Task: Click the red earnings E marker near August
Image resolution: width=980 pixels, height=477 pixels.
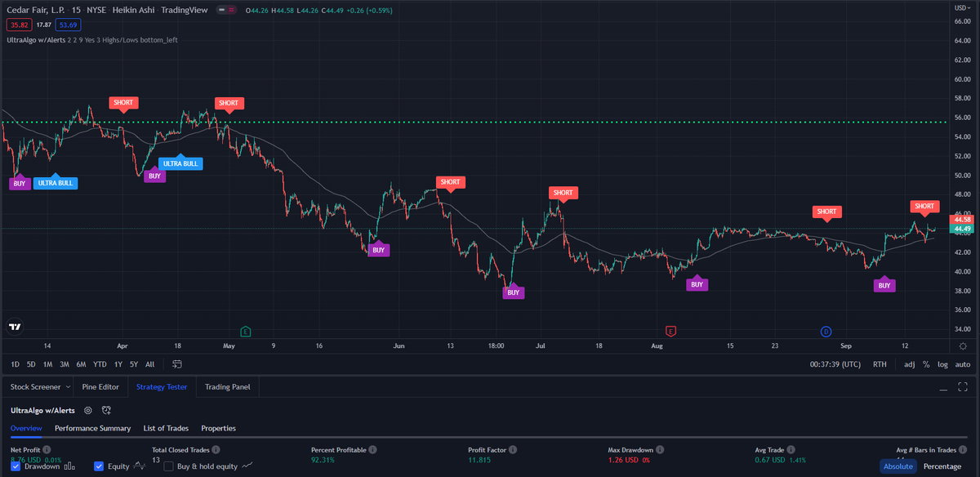Action: 670,331
